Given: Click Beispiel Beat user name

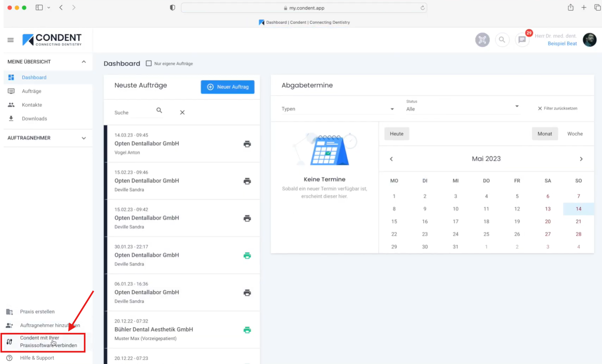Looking at the screenshot, I should pyautogui.click(x=562, y=43).
